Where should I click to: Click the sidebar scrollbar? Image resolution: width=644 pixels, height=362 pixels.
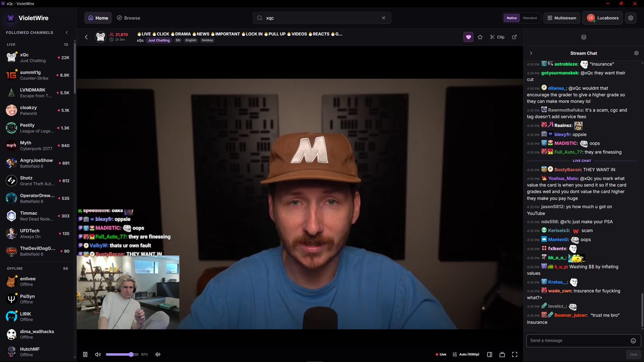click(75, 68)
